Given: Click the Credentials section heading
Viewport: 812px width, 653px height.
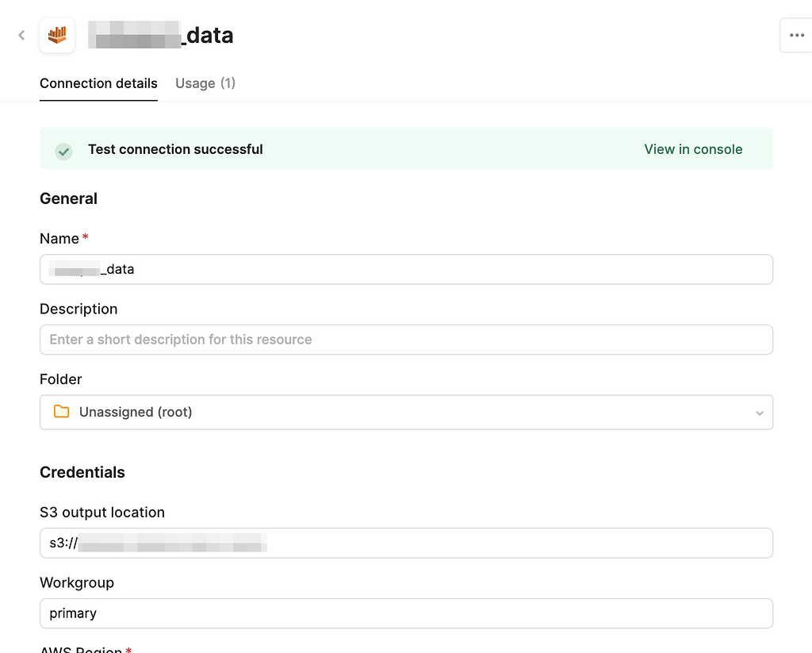Looking at the screenshot, I should [82, 472].
